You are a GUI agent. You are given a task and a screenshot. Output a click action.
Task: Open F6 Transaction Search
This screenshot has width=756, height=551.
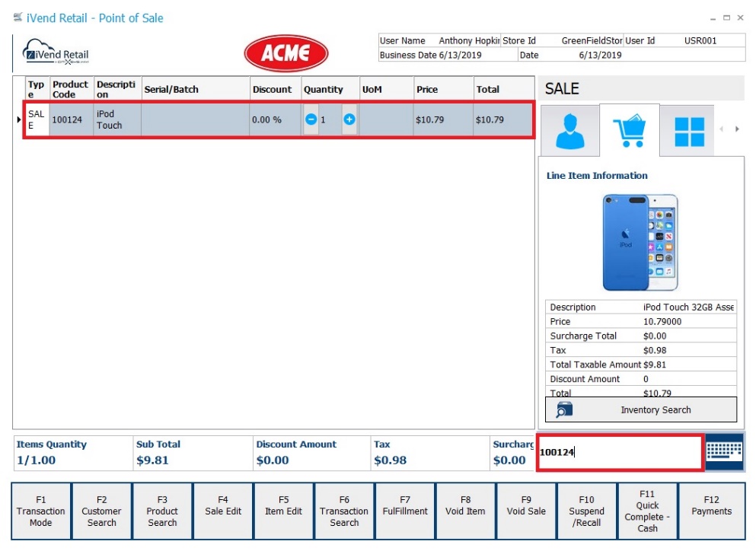[344, 511]
